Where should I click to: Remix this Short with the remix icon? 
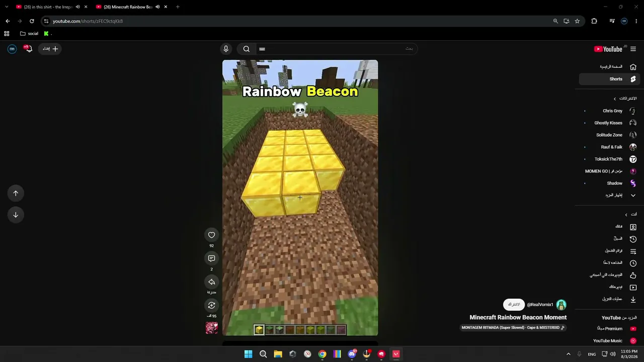point(211,305)
